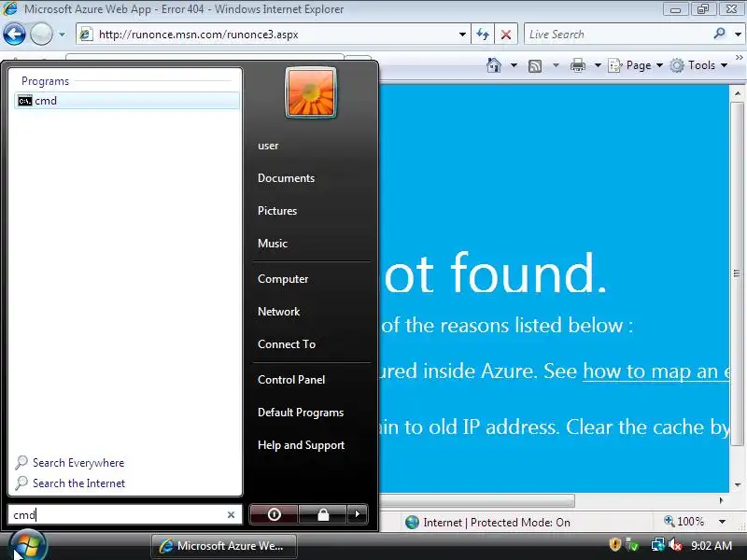This screenshot has height=560, width=747.
Task: Open search provider options dropdown
Action: point(738,35)
